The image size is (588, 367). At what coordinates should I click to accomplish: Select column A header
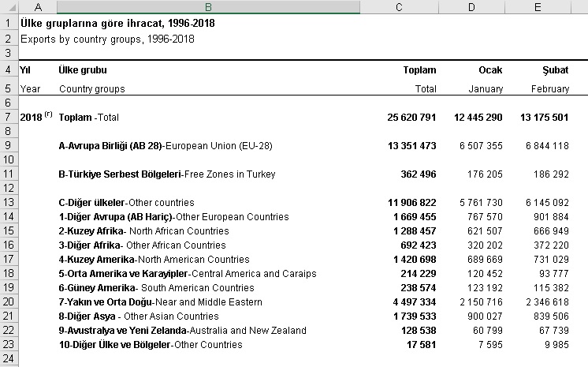click(x=35, y=7)
